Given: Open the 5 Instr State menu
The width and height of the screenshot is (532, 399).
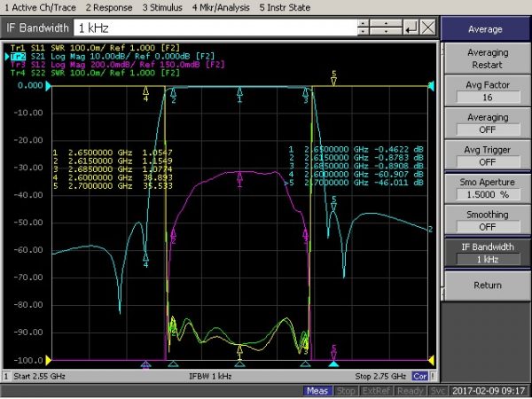Looking at the screenshot, I should [x=285, y=7].
